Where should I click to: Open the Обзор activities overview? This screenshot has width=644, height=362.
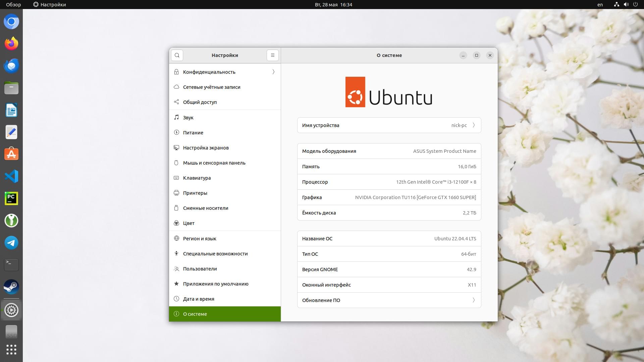point(13,5)
